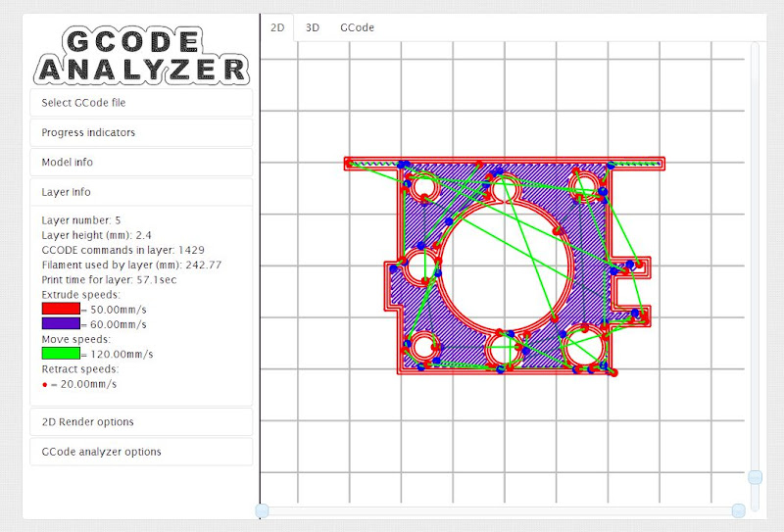Screen dimensions: 784x532
Task: Click the green 120.00mm/s move speed swatch
Action: point(61,354)
